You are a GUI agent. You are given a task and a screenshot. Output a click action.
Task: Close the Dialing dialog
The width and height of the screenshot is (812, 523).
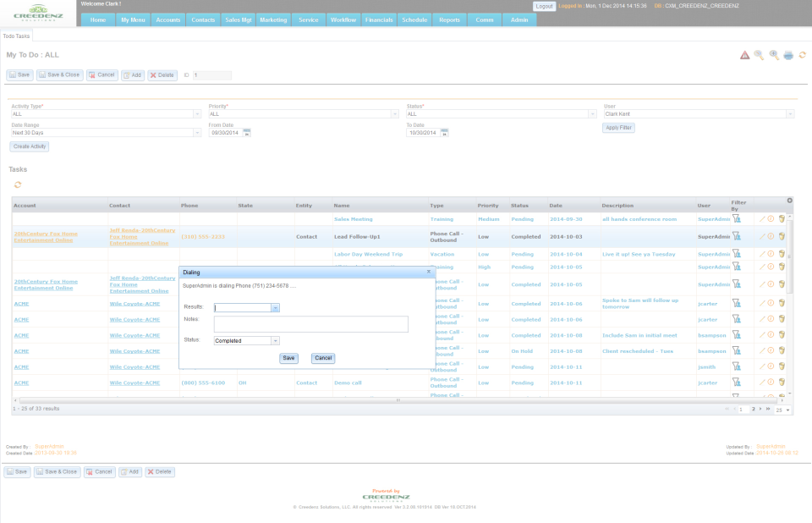point(428,272)
